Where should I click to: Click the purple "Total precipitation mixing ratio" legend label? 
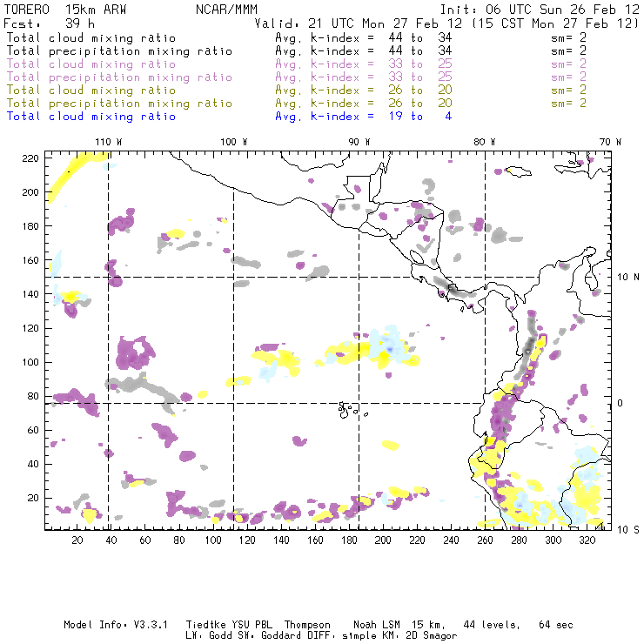119,77
